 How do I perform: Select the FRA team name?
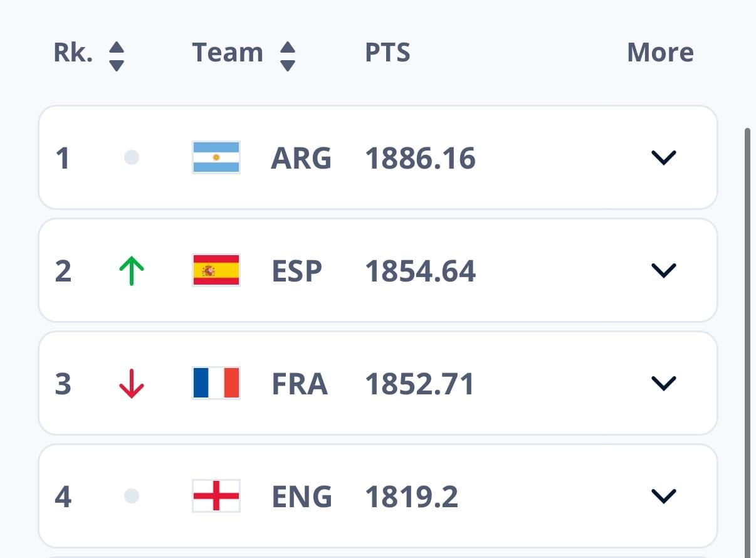coord(300,384)
